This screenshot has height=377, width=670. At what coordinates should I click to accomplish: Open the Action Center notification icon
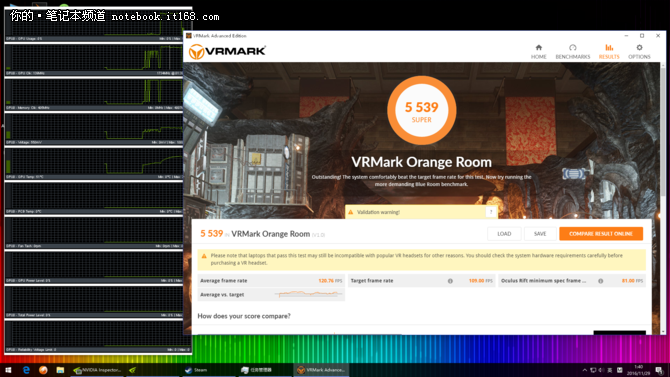coord(659,370)
